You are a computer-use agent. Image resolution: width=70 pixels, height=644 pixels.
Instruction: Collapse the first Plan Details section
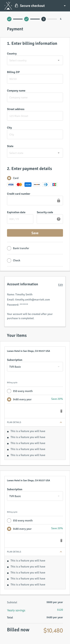click(61, 422)
